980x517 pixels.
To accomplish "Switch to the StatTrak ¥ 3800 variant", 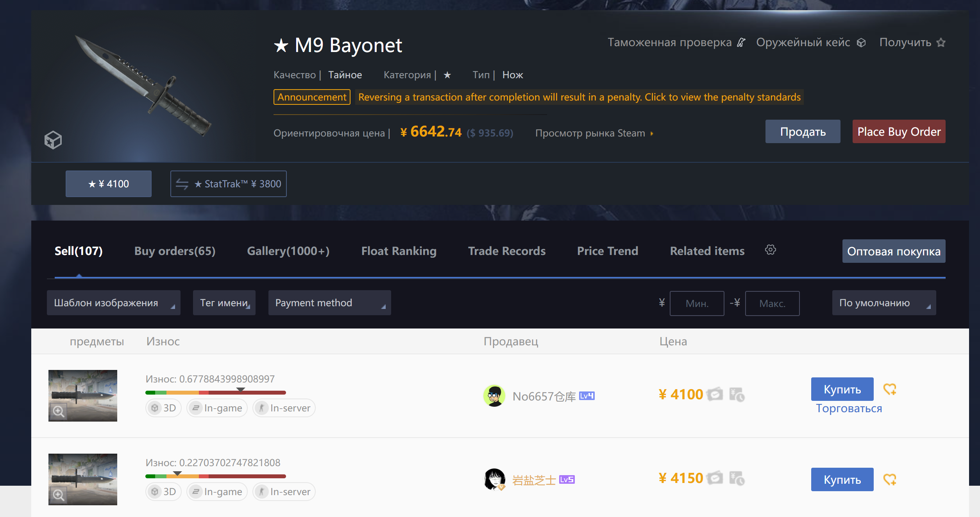I will click(x=228, y=184).
